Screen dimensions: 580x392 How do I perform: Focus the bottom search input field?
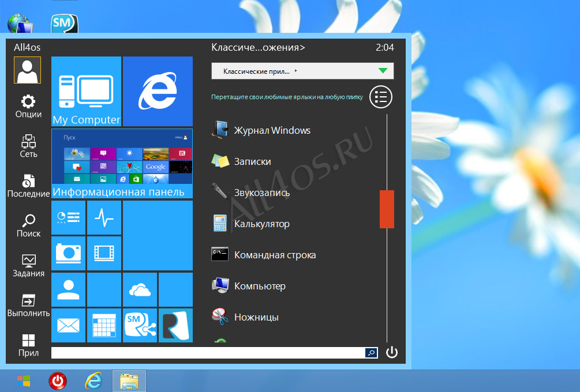pyautogui.click(x=208, y=353)
